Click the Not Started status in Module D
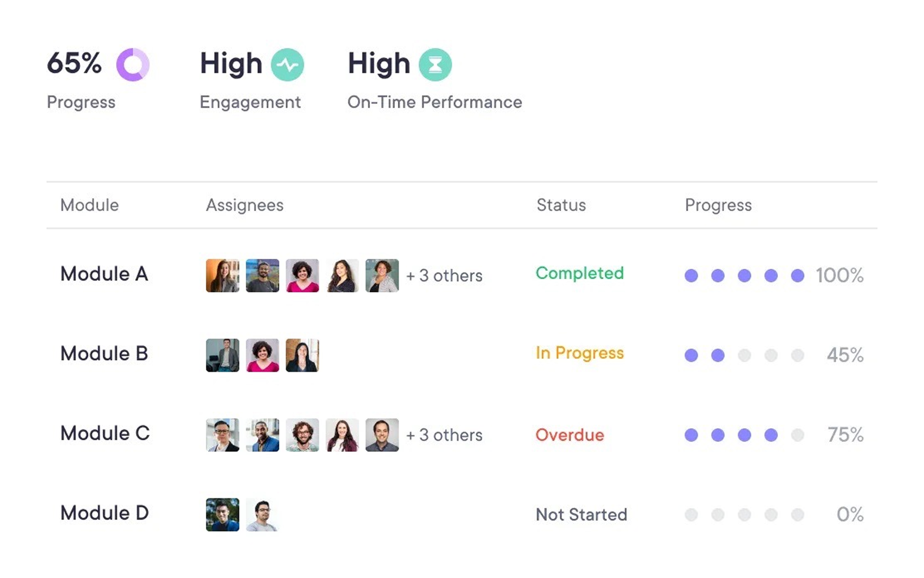 coord(581,514)
